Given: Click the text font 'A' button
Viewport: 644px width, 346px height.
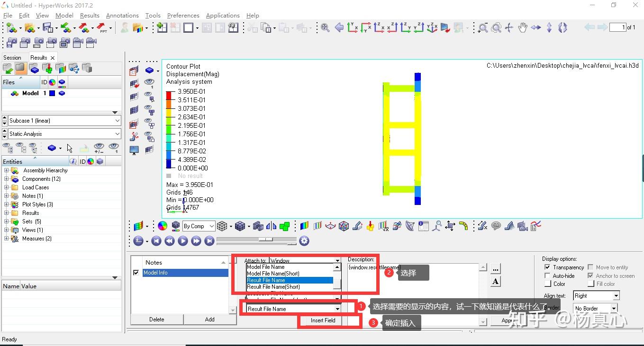Looking at the screenshot, I should point(496,282).
